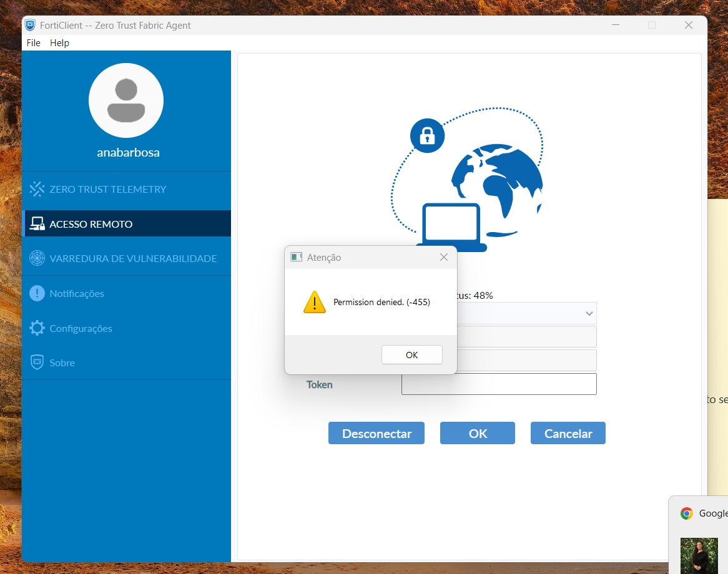Click the password field above Token

coord(526,360)
